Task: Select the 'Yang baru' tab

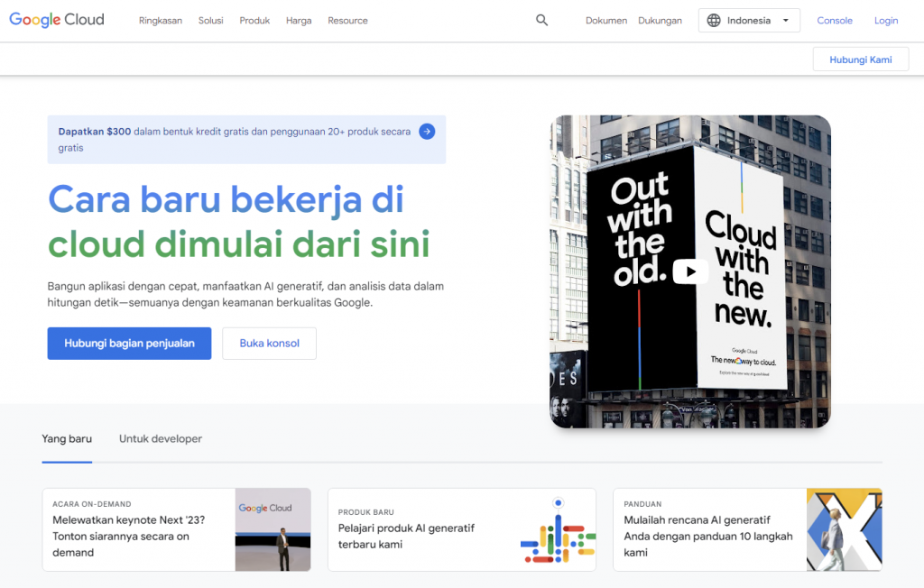Action: click(66, 439)
